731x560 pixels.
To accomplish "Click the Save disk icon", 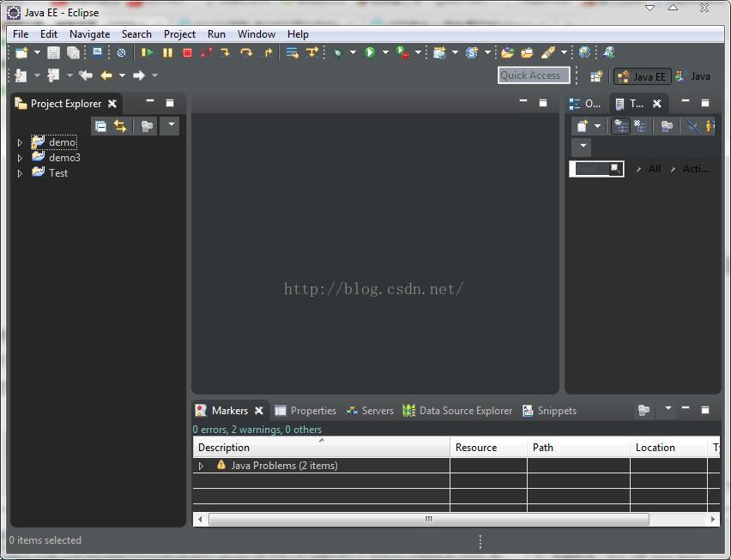I will 53,52.
